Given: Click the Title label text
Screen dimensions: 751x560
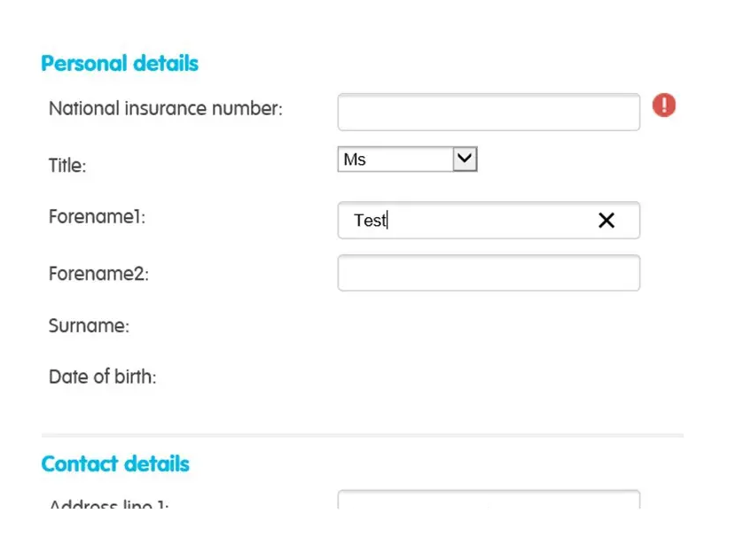Looking at the screenshot, I should (67, 165).
